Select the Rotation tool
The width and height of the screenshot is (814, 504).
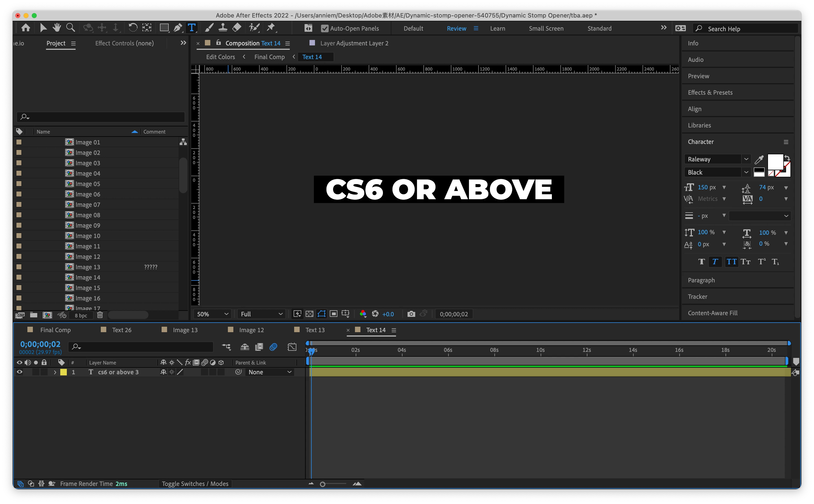pyautogui.click(x=133, y=28)
